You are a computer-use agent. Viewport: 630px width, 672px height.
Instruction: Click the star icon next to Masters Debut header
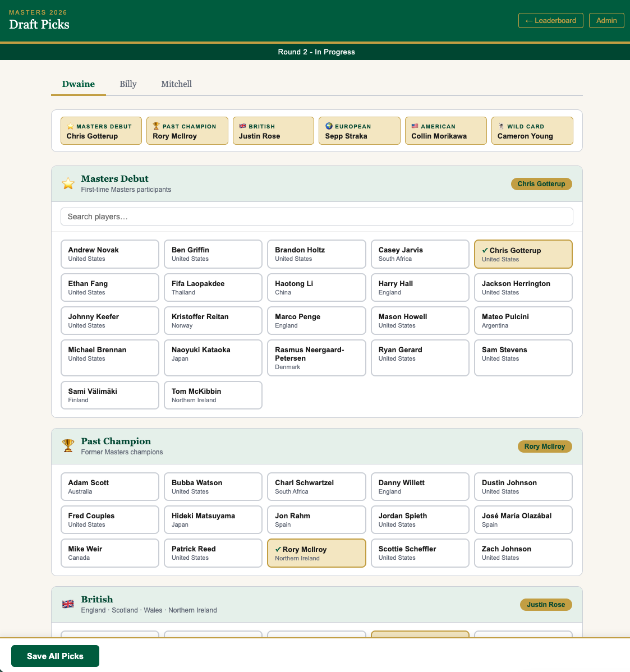pyautogui.click(x=68, y=183)
